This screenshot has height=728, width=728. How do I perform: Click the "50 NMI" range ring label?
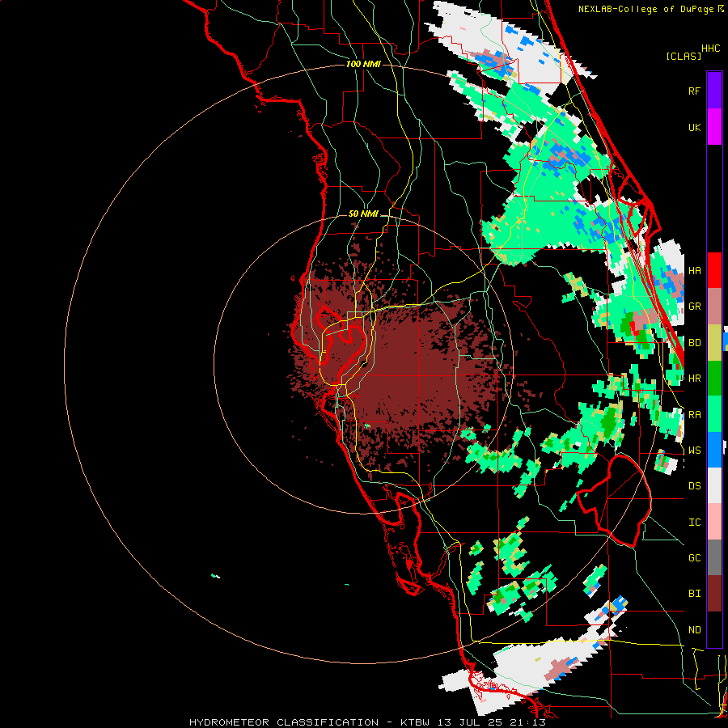(363, 214)
